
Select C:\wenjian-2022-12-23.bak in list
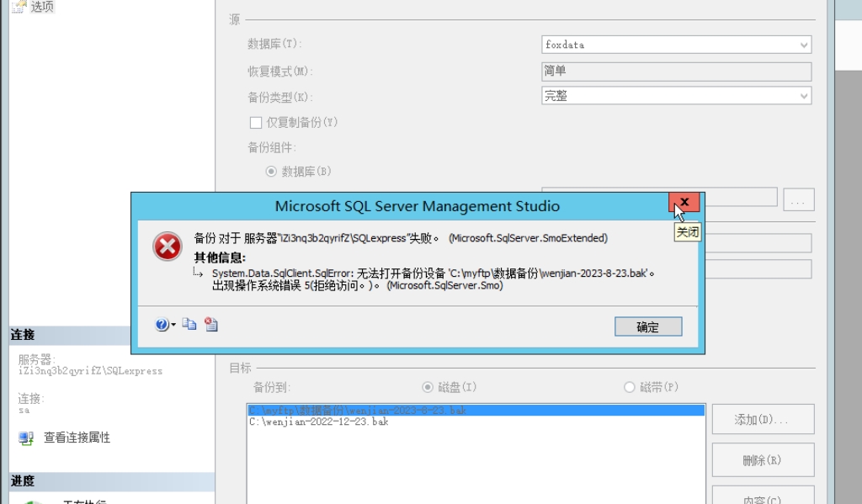pos(476,422)
